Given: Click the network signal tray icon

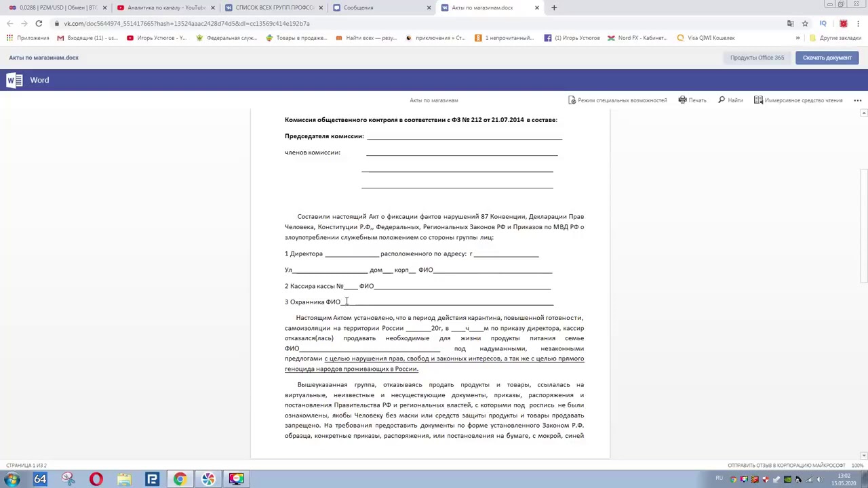Looking at the screenshot, I should tap(809, 480).
